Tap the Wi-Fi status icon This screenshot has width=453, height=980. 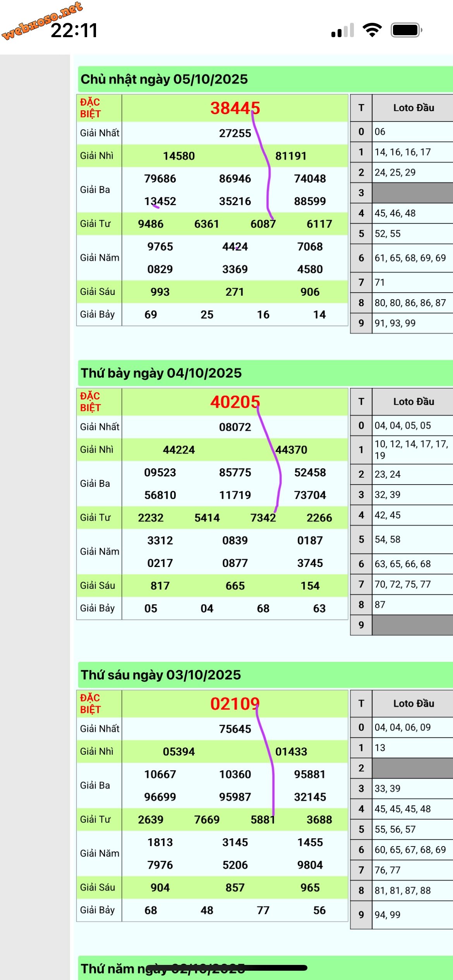(x=372, y=30)
